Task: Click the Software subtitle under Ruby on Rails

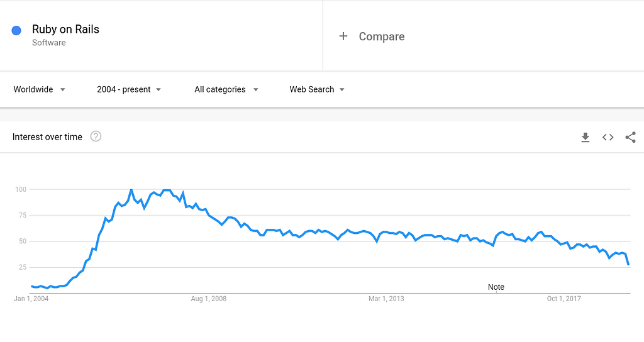Action: 49,43
